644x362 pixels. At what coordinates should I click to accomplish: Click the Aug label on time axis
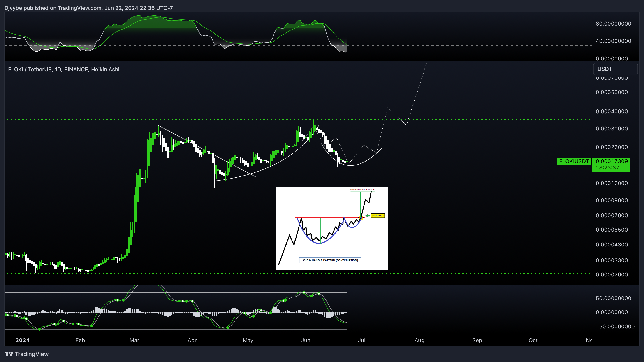[x=419, y=340]
